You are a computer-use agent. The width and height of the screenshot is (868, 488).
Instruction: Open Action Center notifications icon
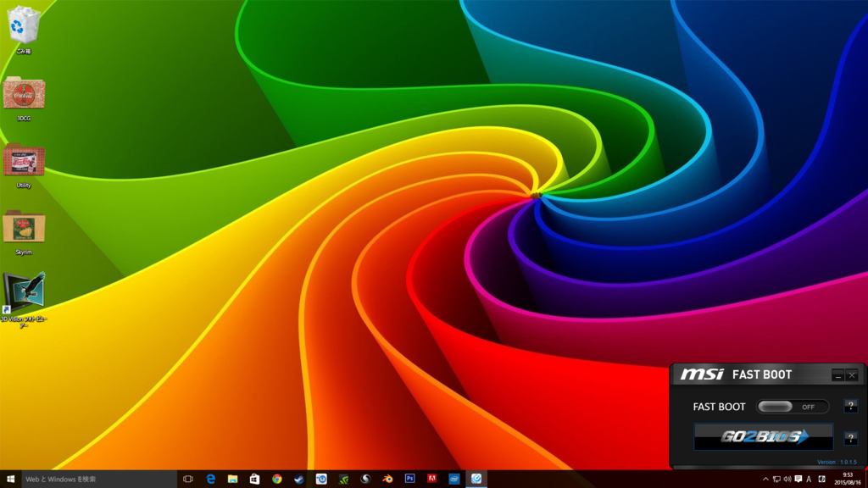coord(798,480)
